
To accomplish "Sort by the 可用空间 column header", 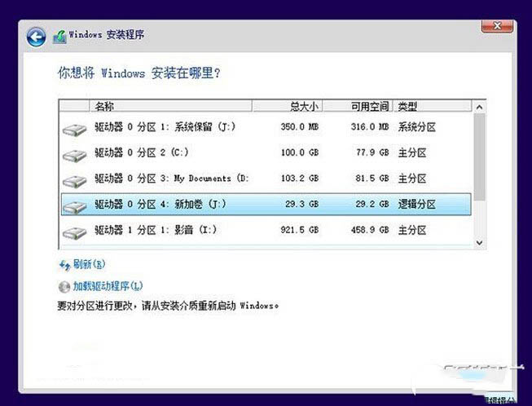I will [358, 106].
